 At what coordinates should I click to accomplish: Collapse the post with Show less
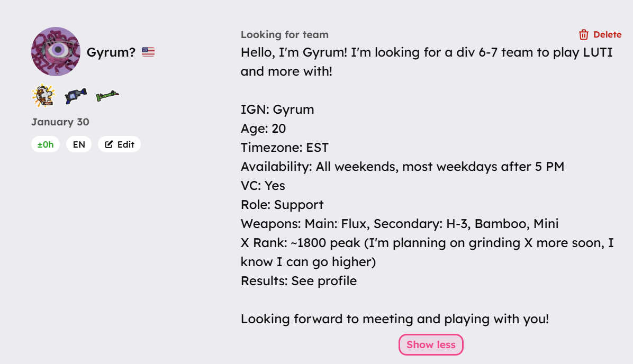pos(431,345)
